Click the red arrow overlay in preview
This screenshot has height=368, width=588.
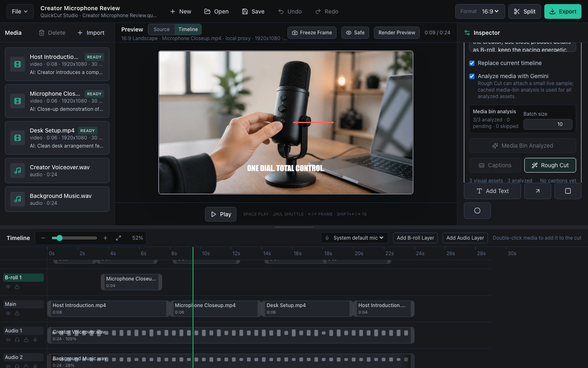(x=313, y=122)
